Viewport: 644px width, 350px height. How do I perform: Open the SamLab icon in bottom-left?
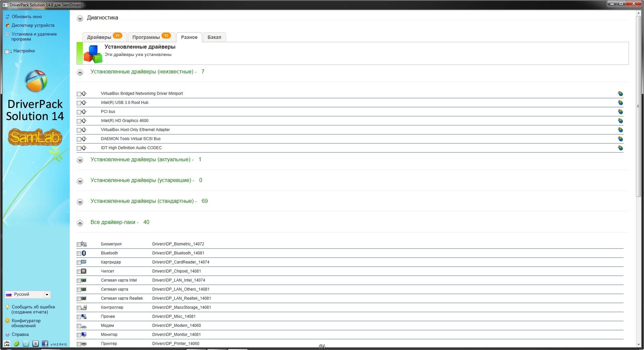7,344
